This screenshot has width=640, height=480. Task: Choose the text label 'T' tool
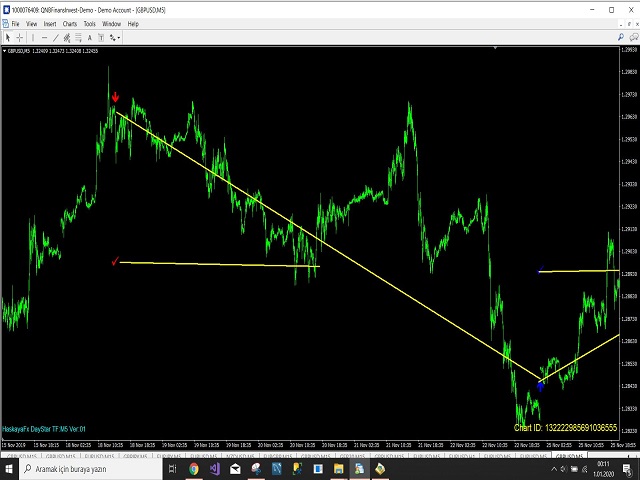tap(101, 38)
